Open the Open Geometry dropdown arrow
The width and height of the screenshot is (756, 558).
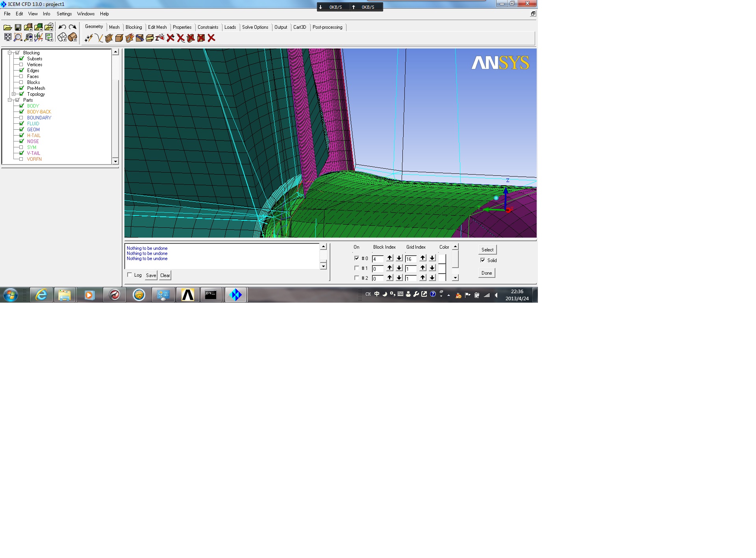point(31,29)
